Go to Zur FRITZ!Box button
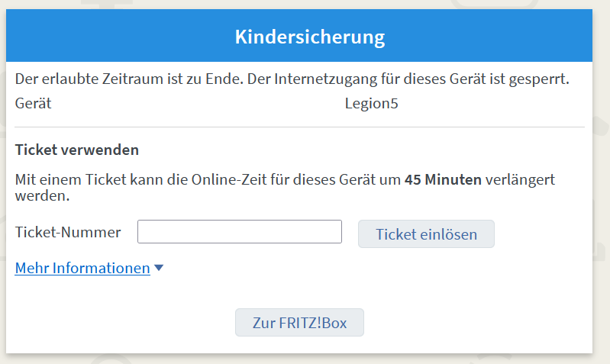Image resolution: width=610 pixels, height=364 pixels. click(299, 323)
